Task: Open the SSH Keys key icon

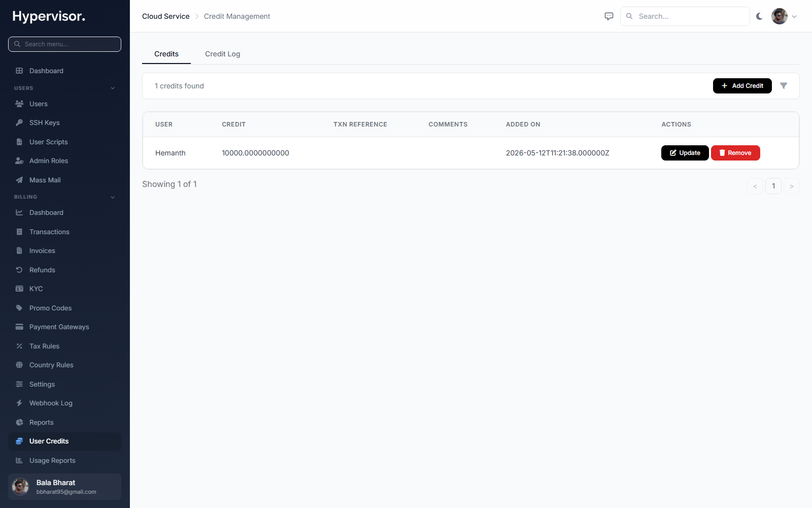Action: coord(19,122)
